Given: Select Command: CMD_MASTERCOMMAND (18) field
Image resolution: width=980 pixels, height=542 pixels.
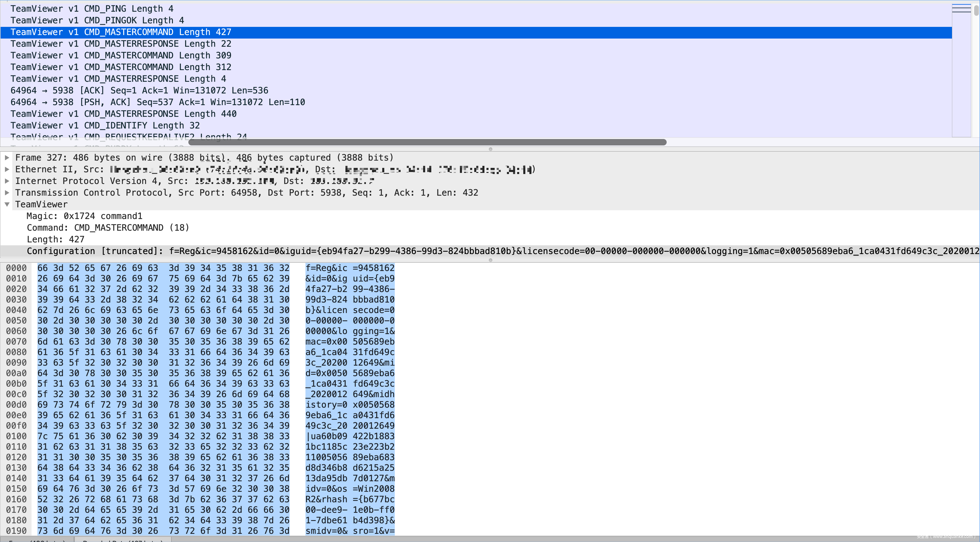Looking at the screenshot, I should tap(108, 228).
